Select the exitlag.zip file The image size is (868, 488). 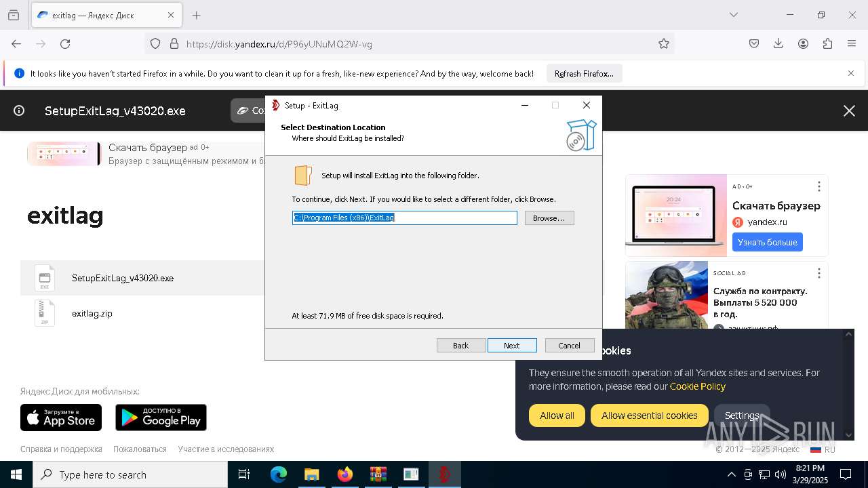(92, 313)
